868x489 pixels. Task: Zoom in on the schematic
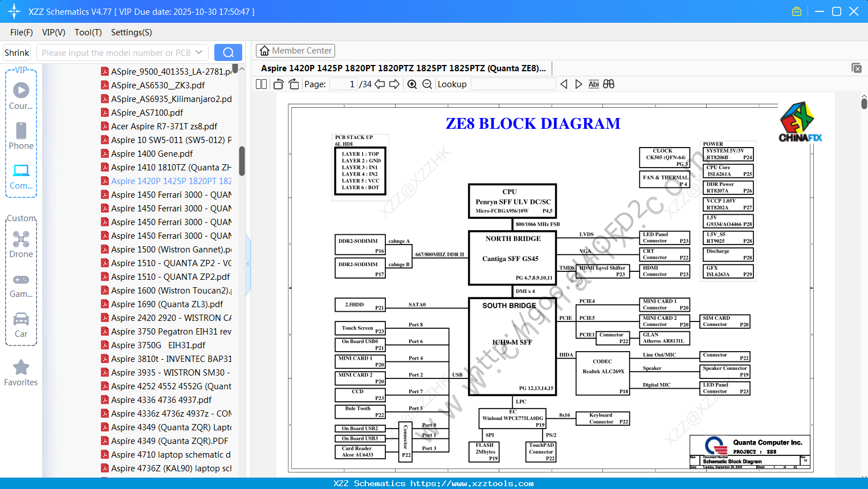(x=412, y=84)
